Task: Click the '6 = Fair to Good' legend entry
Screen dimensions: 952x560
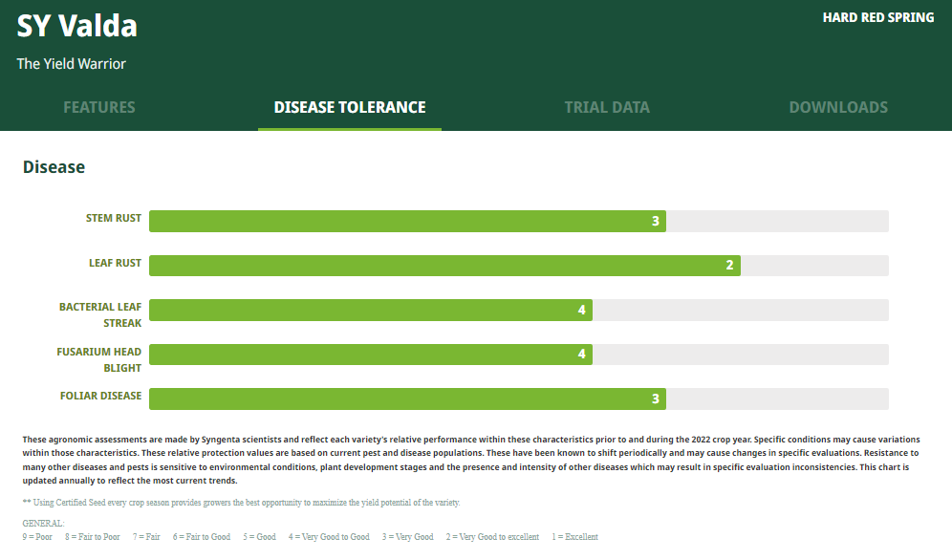Action: pyautogui.click(x=202, y=537)
